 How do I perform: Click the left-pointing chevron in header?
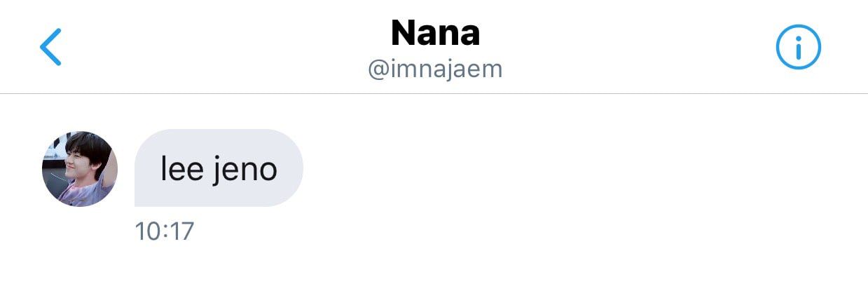click(x=50, y=47)
